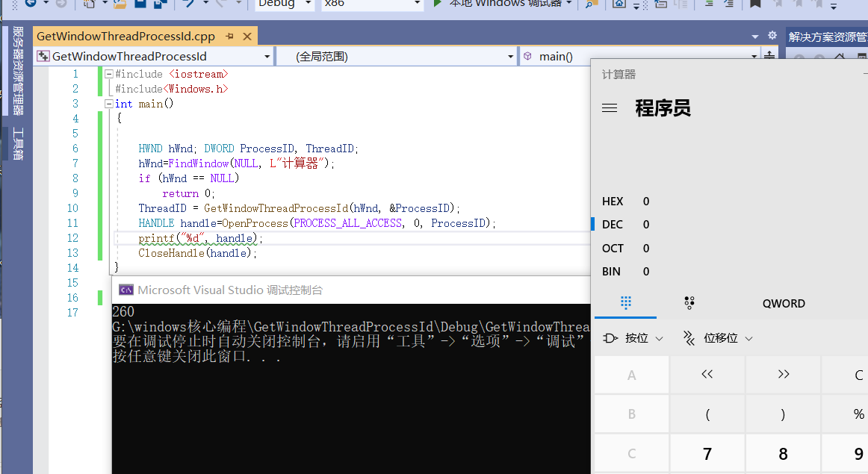This screenshot has width=868, height=474.
Task: Toggle the bookmark toolbar icon
Action: click(755, 4)
